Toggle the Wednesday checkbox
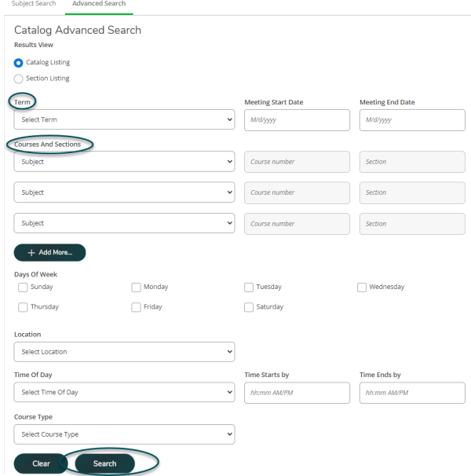 coord(362,287)
